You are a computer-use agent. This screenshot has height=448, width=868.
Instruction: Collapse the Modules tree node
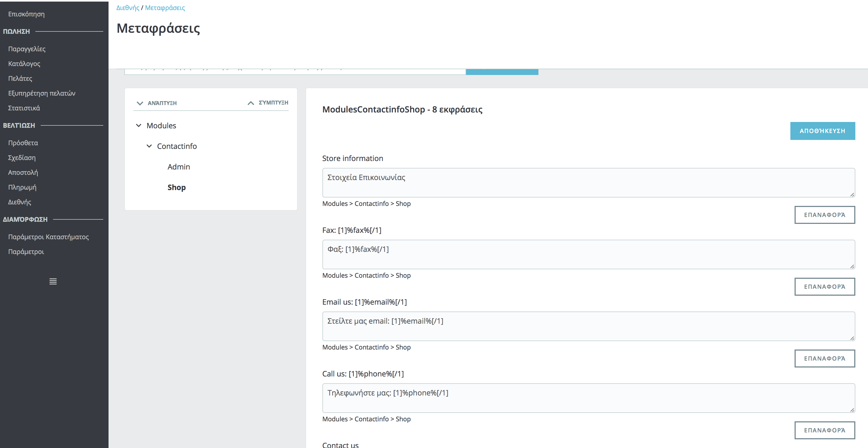coord(138,126)
